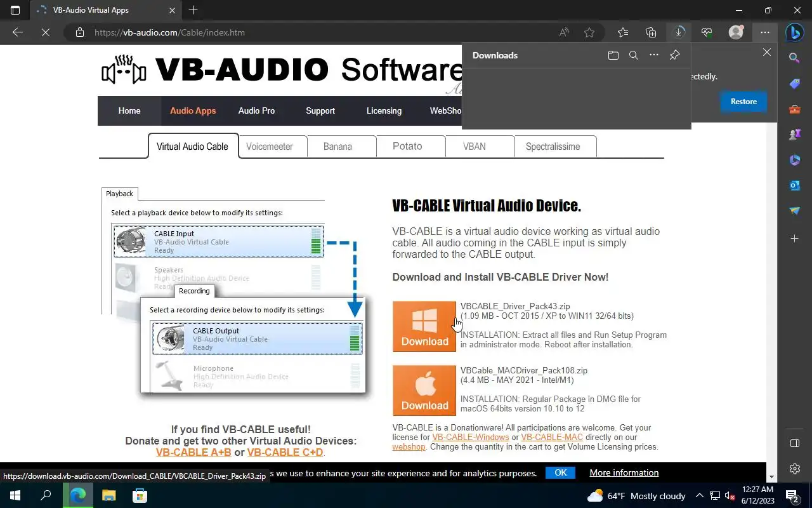The image size is (812, 508).
Task: Toggle Downloads toolbar button
Action: [679, 32]
